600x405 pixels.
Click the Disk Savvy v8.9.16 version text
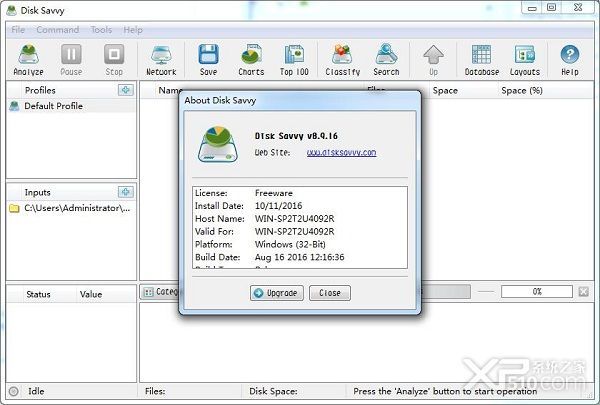pyautogui.click(x=296, y=136)
